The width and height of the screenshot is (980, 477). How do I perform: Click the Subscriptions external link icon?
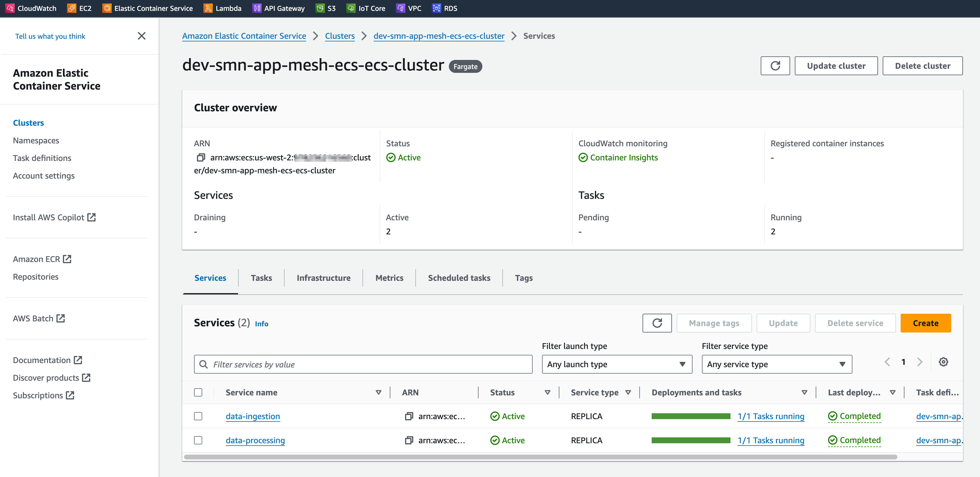[x=70, y=395]
